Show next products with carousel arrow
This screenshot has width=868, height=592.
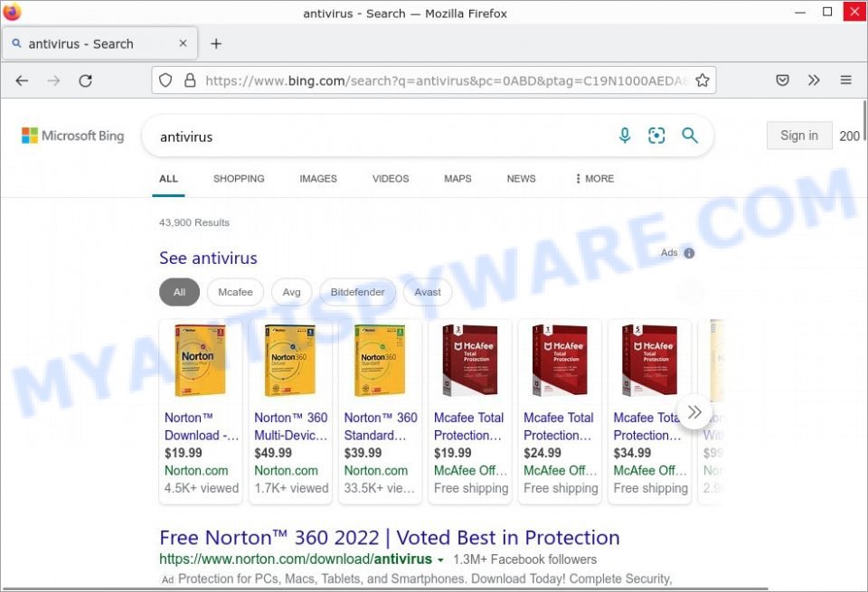click(694, 411)
